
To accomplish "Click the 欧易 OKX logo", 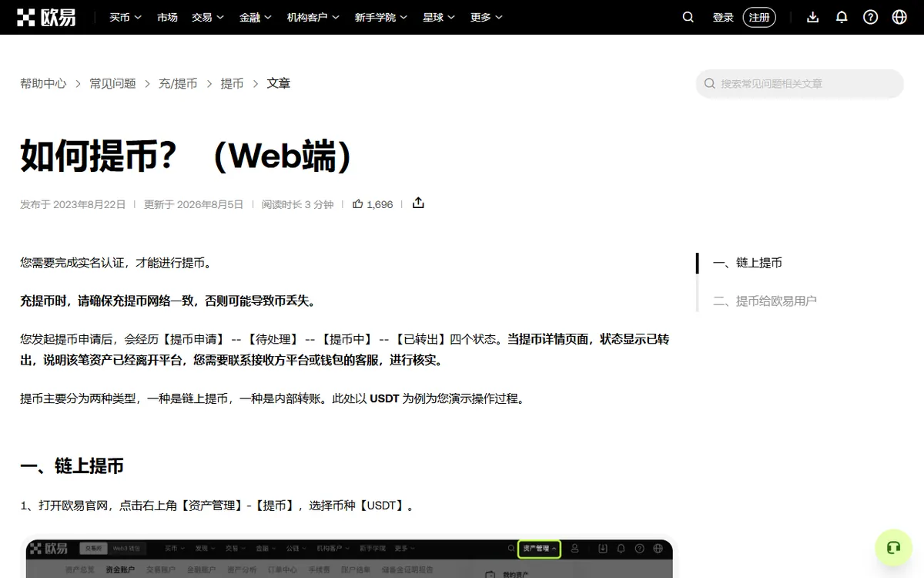I will pyautogui.click(x=48, y=17).
